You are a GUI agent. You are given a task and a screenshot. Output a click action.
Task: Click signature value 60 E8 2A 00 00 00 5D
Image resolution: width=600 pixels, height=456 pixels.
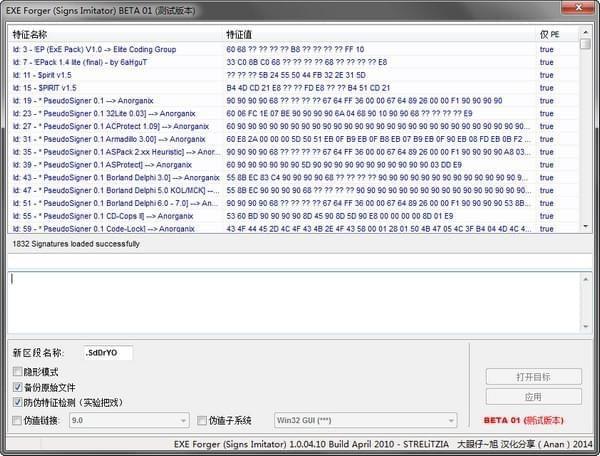[x=378, y=139]
